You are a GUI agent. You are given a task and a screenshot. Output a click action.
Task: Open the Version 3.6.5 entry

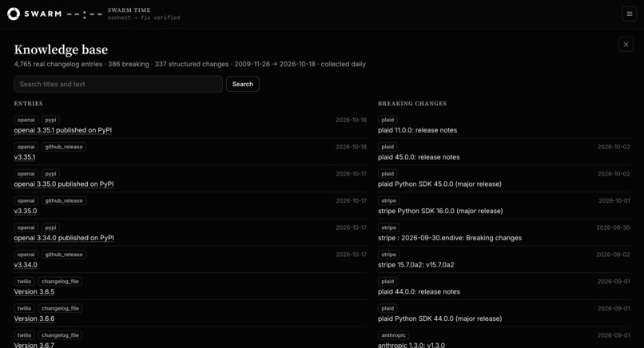point(34,292)
